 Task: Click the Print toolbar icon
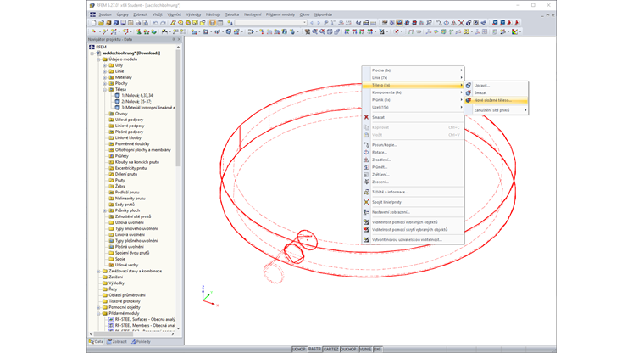tap(138, 23)
